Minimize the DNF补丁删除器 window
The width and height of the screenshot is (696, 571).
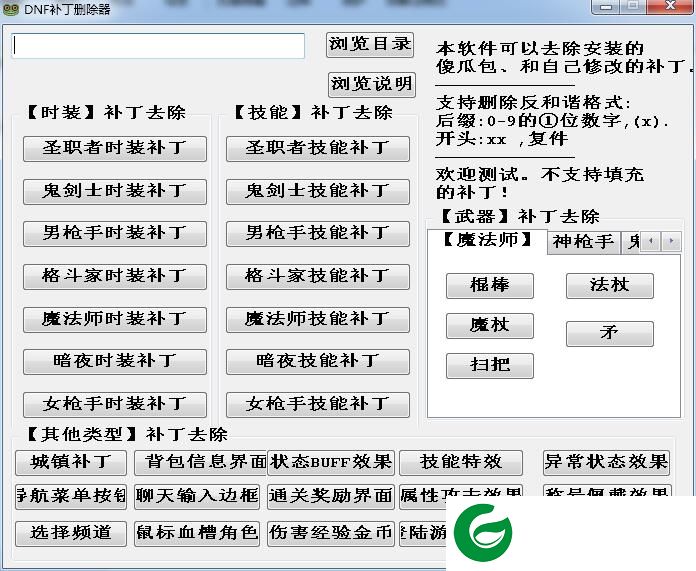(x=605, y=7)
